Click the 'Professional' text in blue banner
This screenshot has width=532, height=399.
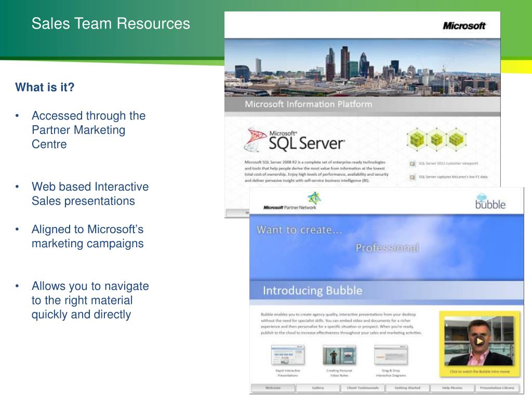click(387, 248)
